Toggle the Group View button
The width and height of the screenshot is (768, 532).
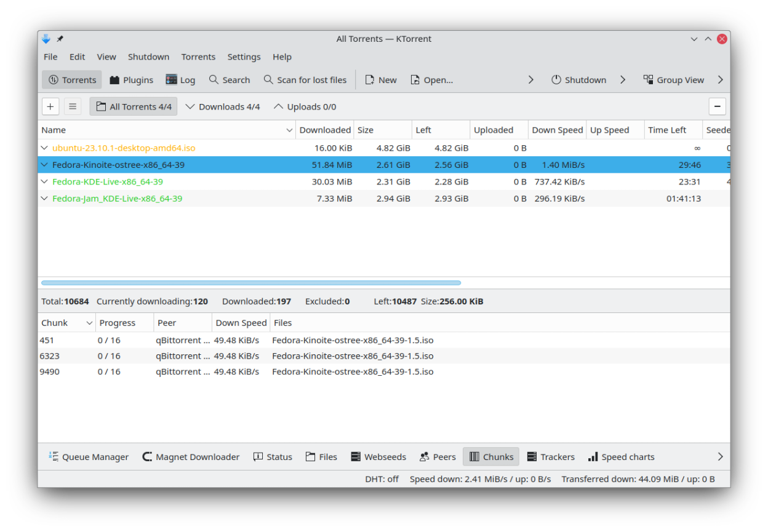[673, 80]
